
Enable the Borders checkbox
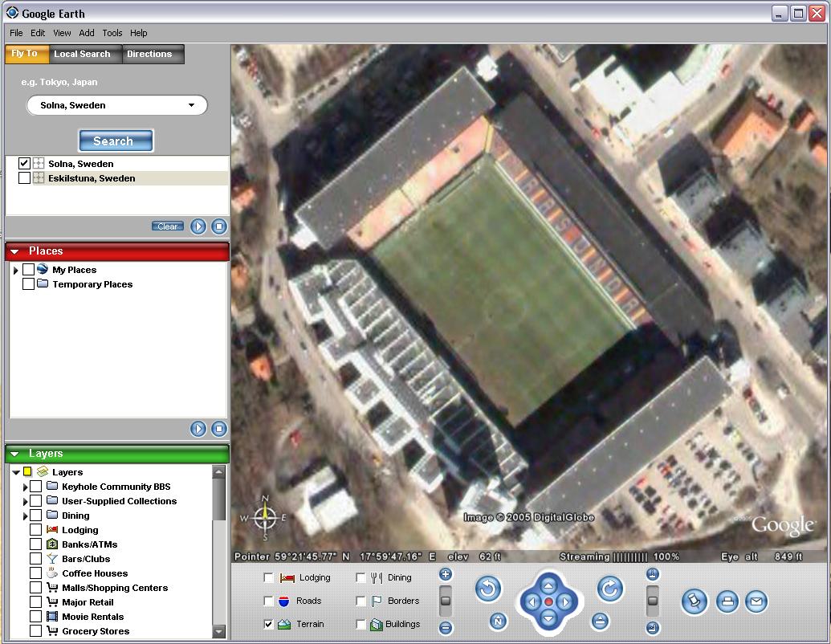361,601
